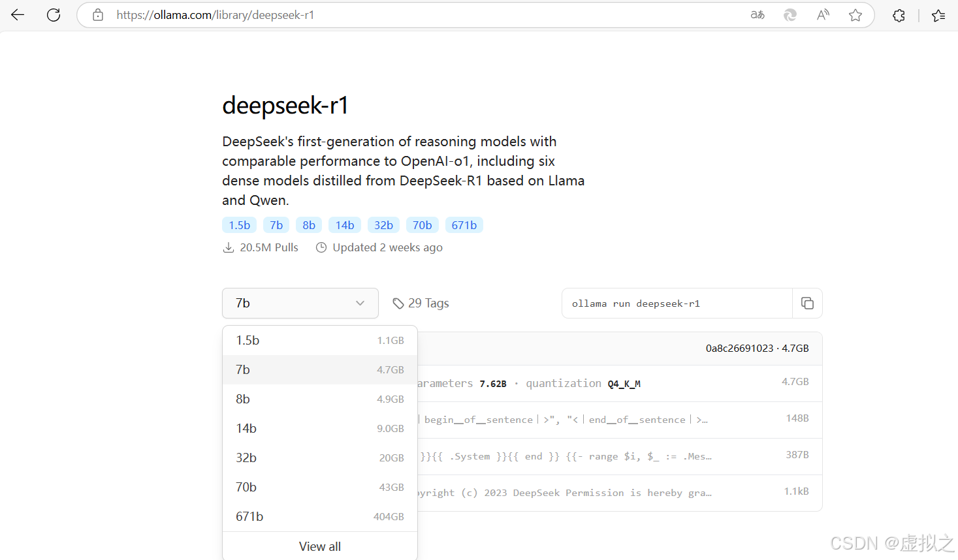This screenshot has height=560, width=958.
Task: Choose 1.5b 1.1GB from the list
Action: point(320,340)
